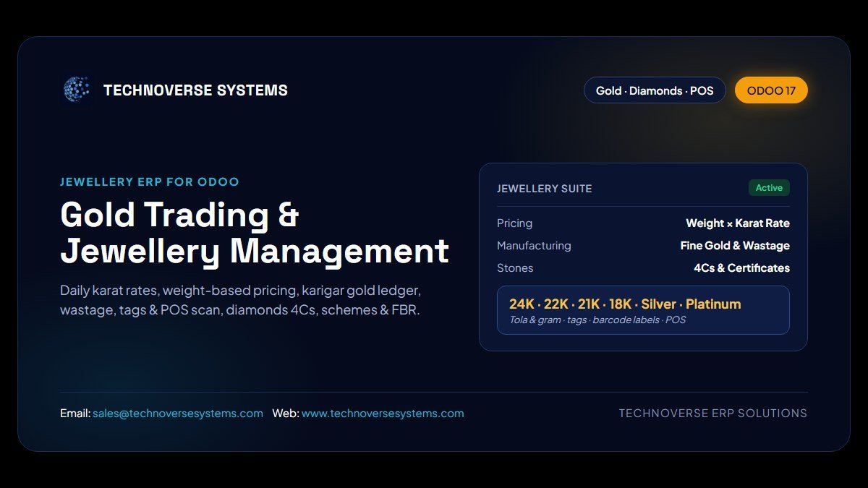The width and height of the screenshot is (868, 488).
Task: Select the Manufacturing row label
Action: coord(534,246)
